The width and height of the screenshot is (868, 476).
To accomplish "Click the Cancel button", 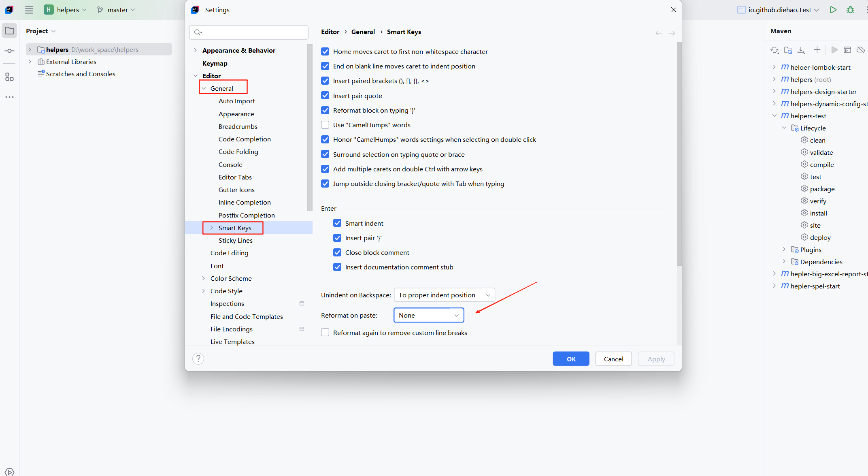I will pyautogui.click(x=613, y=359).
